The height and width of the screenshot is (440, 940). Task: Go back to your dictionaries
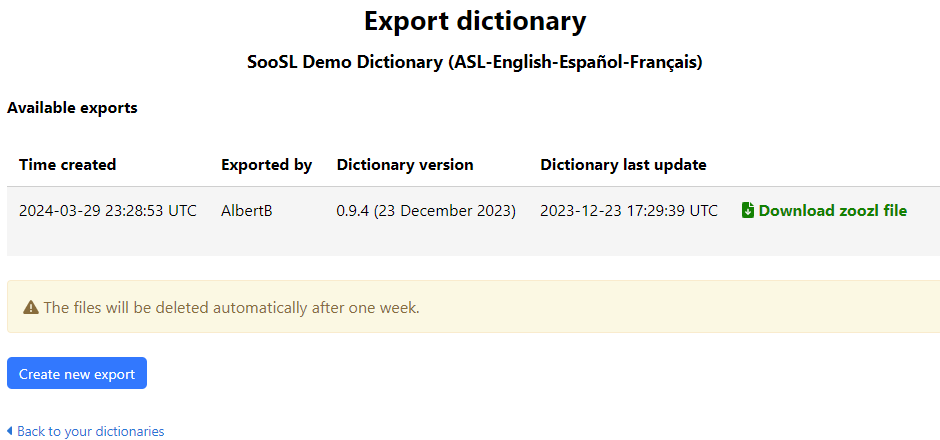click(x=90, y=431)
